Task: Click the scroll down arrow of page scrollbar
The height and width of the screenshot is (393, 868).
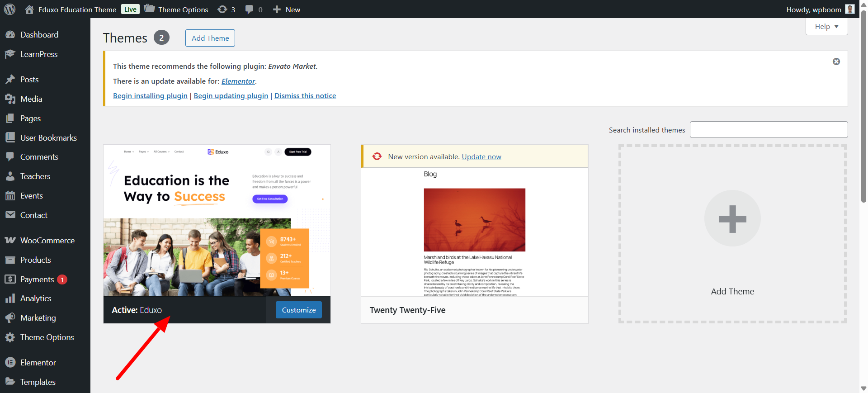Action: pos(863,388)
